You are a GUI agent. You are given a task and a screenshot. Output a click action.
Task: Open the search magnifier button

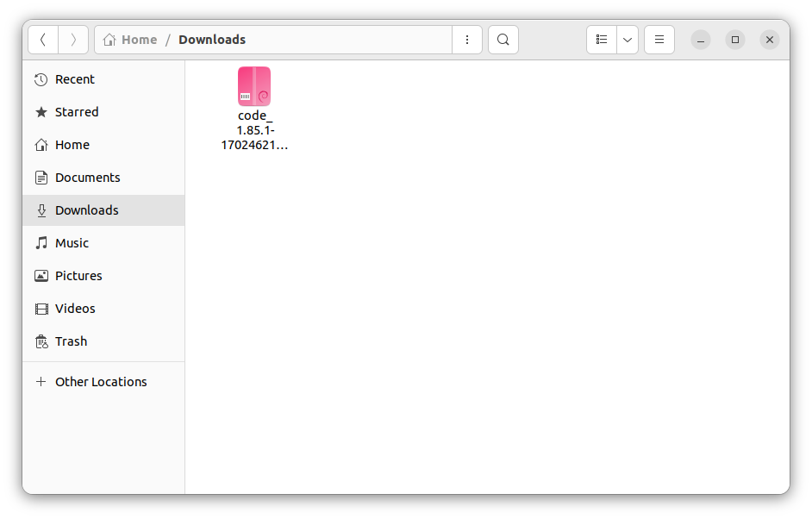tap(503, 40)
